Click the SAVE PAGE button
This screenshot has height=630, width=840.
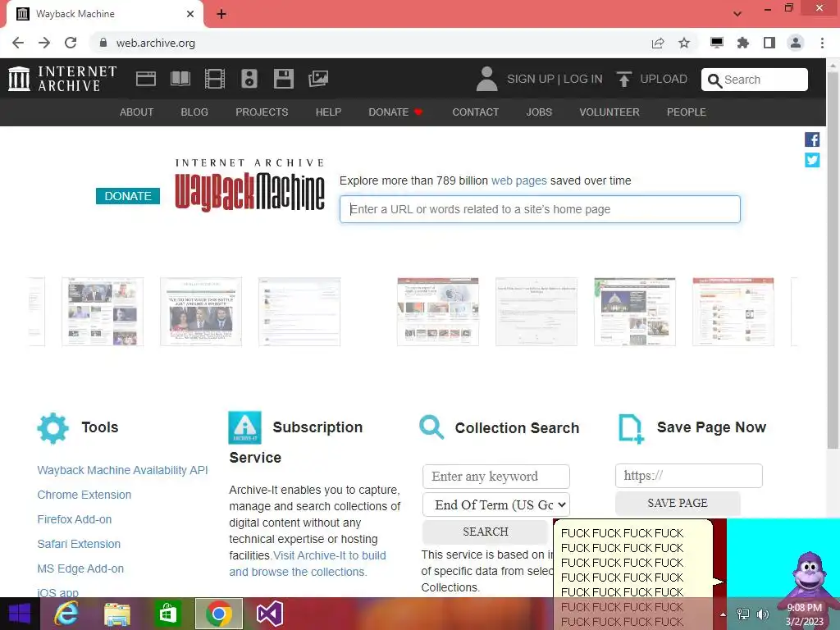click(x=678, y=503)
